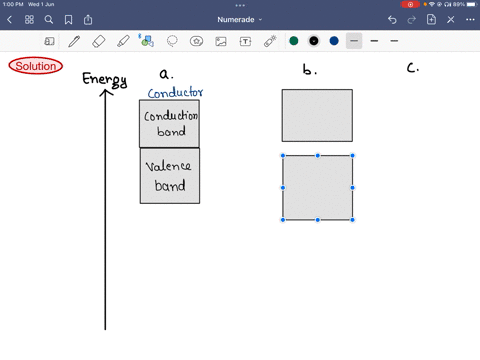Tap the three-dot multitasking indicator at top
The height and width of the screenshot is (360, 480).
tap(240, 5)
